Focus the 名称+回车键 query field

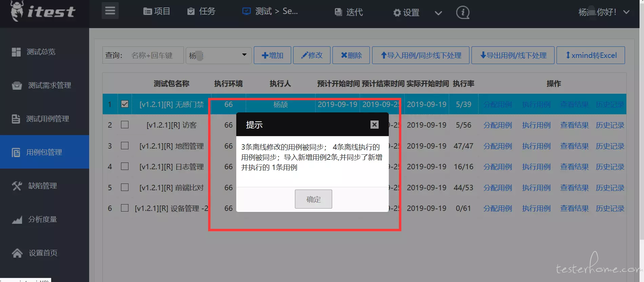[156, 55]
